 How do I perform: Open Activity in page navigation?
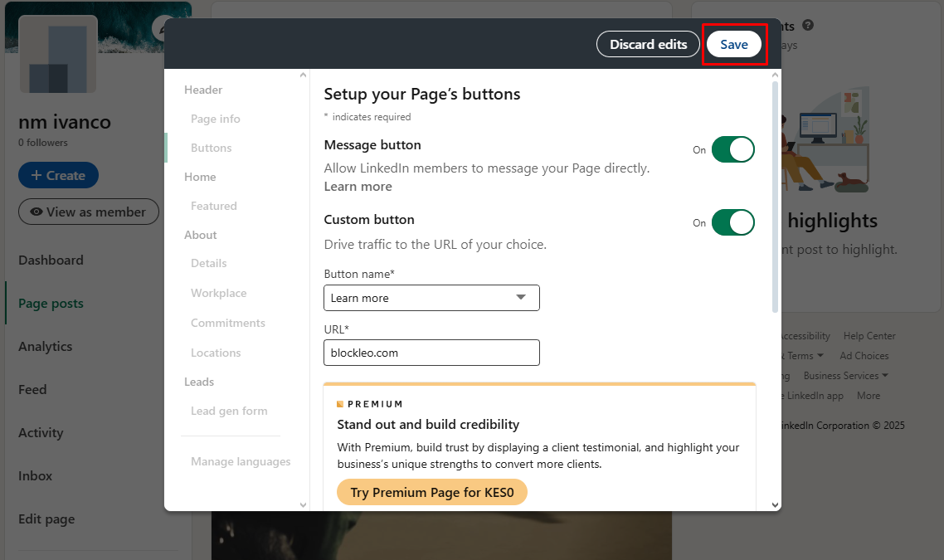(x=41, y=433)
